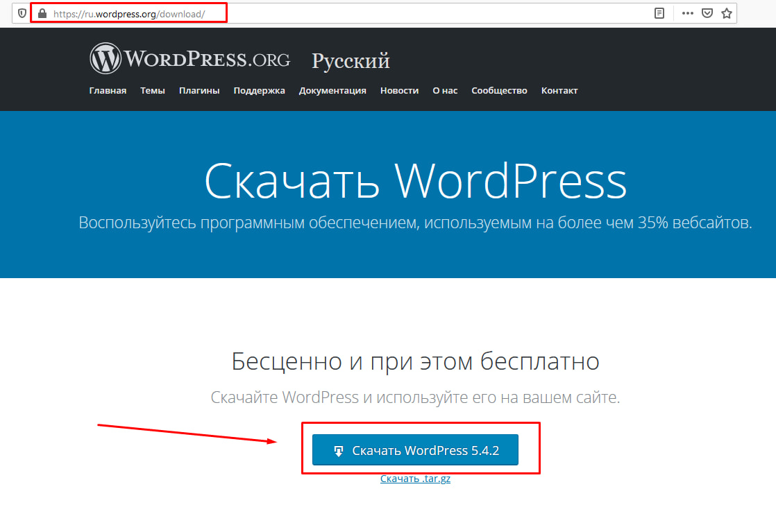Bookmark this page with the star icon

coord(727,12)
